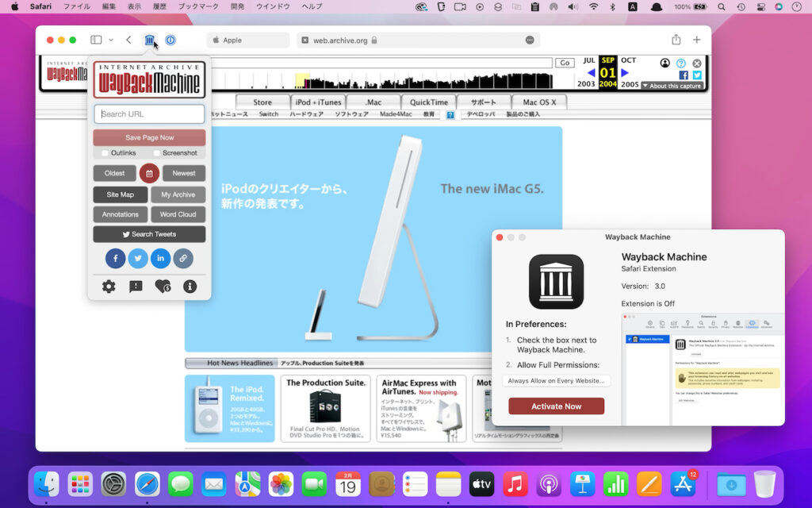Open the Store tab on Apple page
Screen dimensions: 812x508
[262, 102]
